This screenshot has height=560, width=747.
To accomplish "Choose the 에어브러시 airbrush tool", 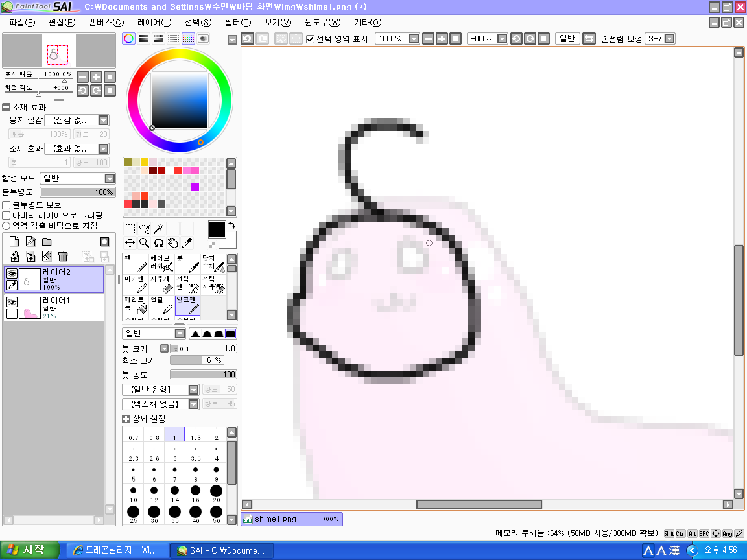I will point(162,264).
